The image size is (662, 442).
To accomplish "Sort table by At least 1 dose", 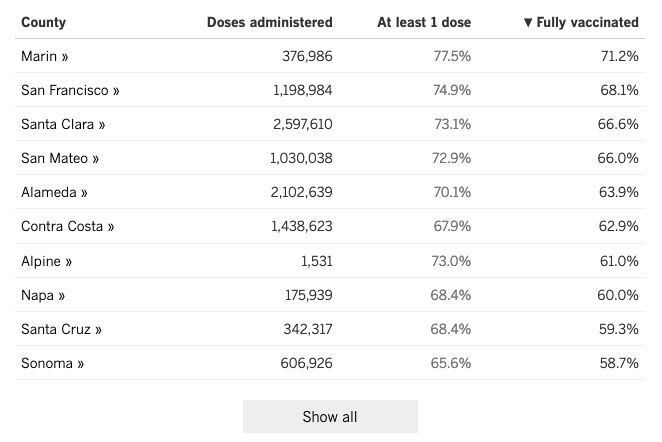I will click(x=424, y=22).
